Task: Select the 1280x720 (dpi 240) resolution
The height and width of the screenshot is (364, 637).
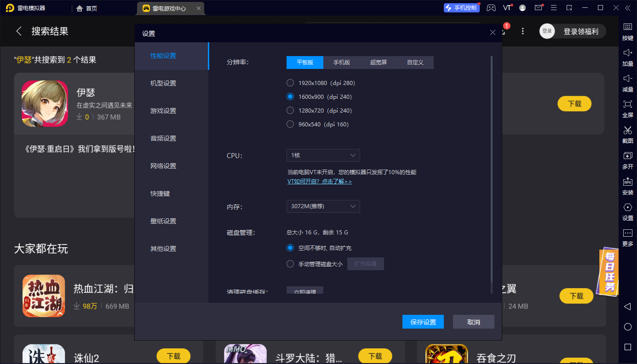Action: (x=290, y=110)
